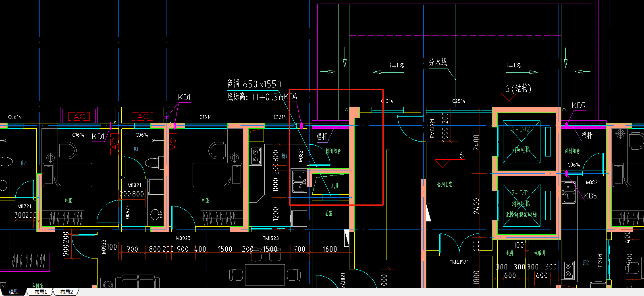Select the vertical 1200 dimension text
Viewport: 644px width, 296px height.
tap(276, 214)
